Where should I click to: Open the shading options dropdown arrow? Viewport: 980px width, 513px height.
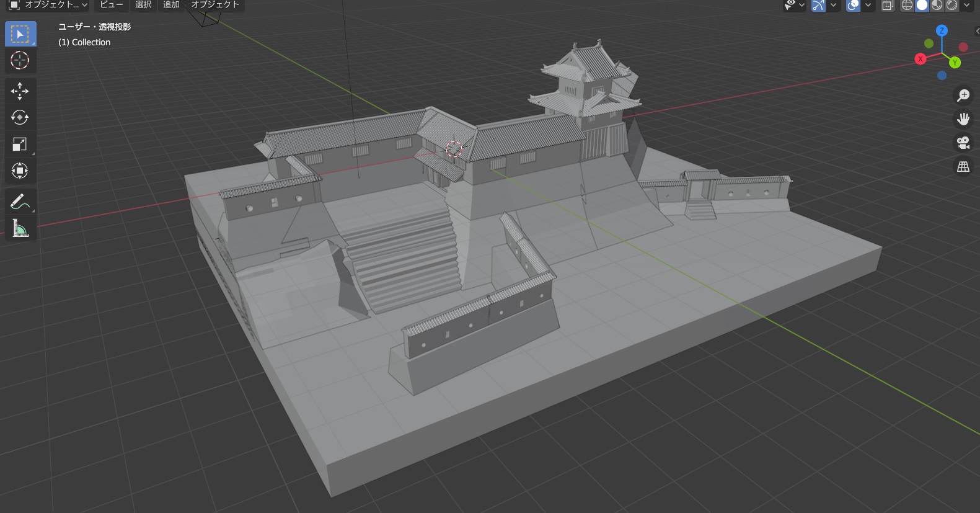coord(966,6)
